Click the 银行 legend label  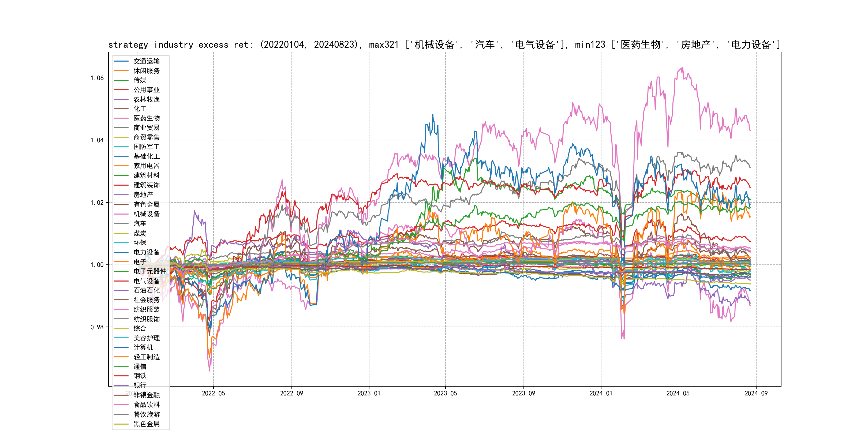click(140, 386)
